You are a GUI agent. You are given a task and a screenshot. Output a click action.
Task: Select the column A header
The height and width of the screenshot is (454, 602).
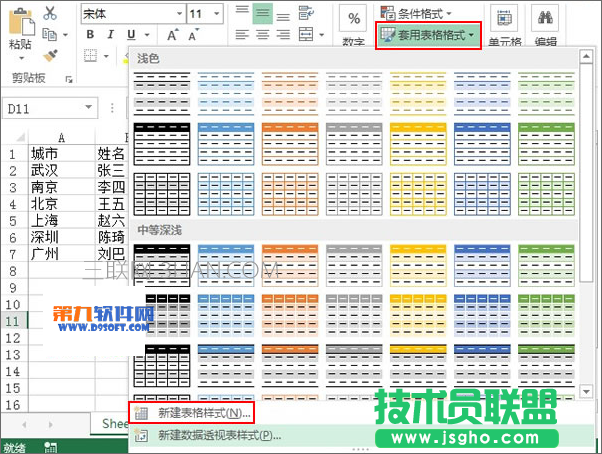pos(61,137)
